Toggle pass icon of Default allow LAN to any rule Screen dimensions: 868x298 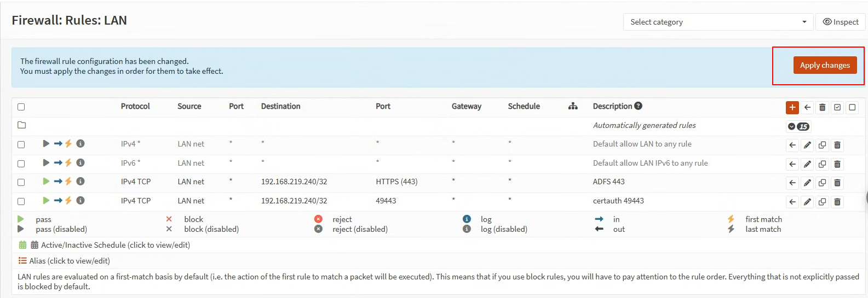46,144
